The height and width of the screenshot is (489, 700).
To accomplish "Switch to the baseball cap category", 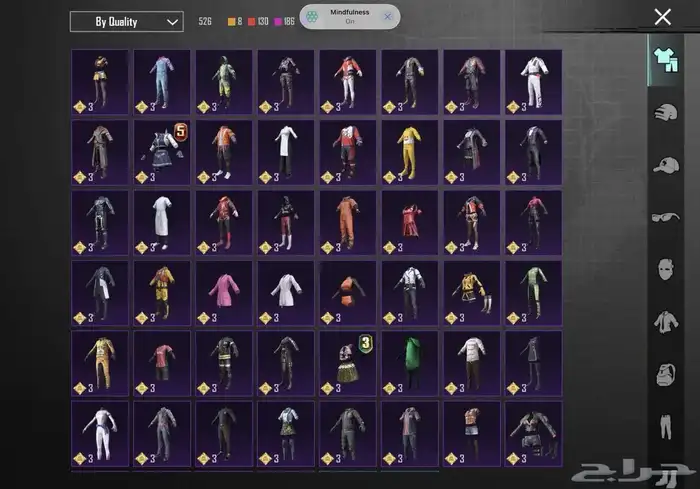I will pyautogui.click(x=665, y=164).
